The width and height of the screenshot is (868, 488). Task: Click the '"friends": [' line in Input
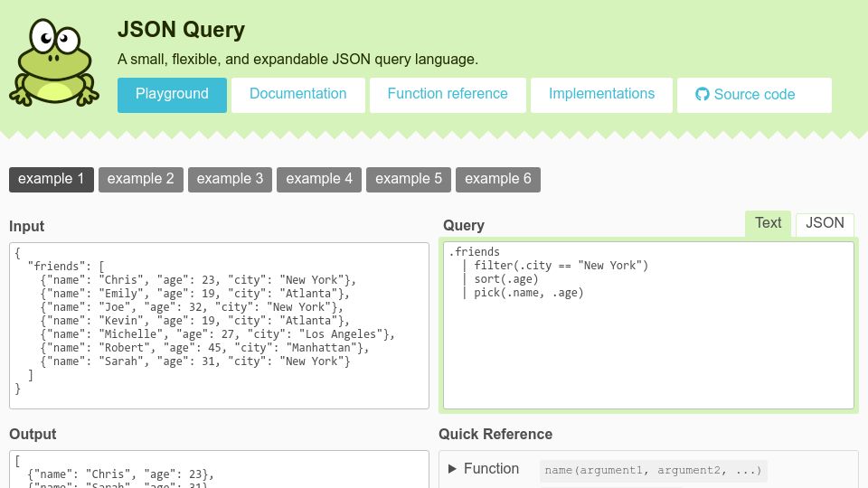(x=66, y=267)
